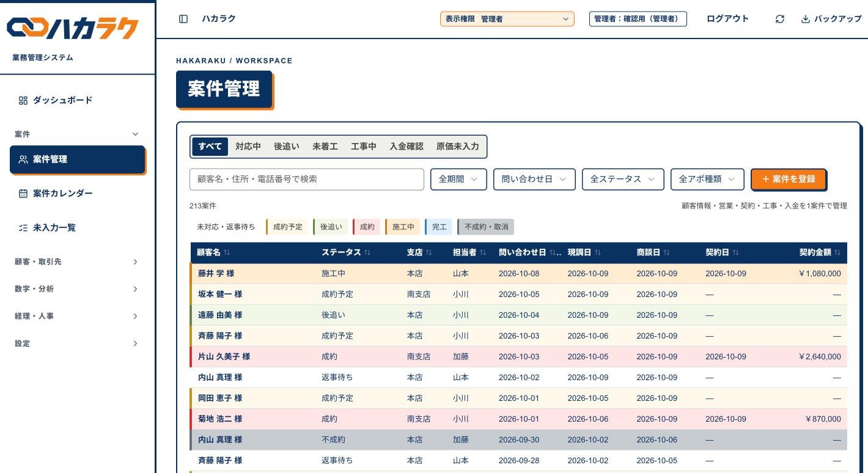The width and height of the screenshot is (868, 473).
Task: Sort by ステータス column
Action: 346,252
